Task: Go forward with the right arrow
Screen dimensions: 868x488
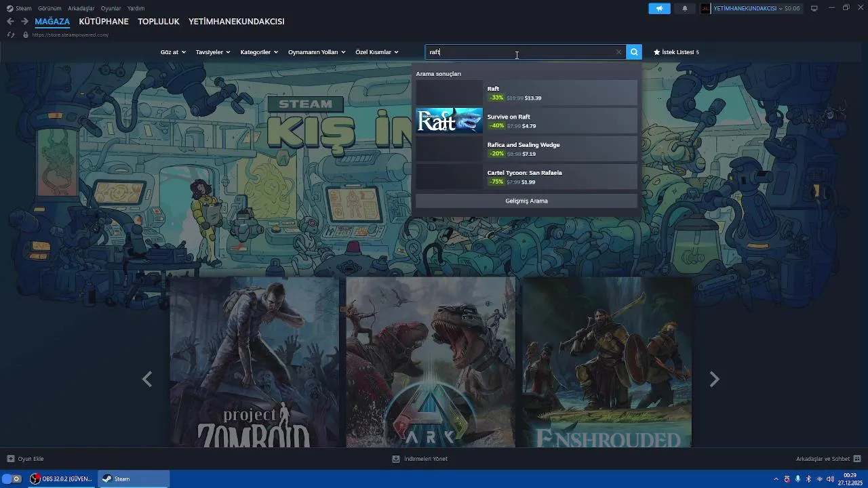Action: pos(24,21)
